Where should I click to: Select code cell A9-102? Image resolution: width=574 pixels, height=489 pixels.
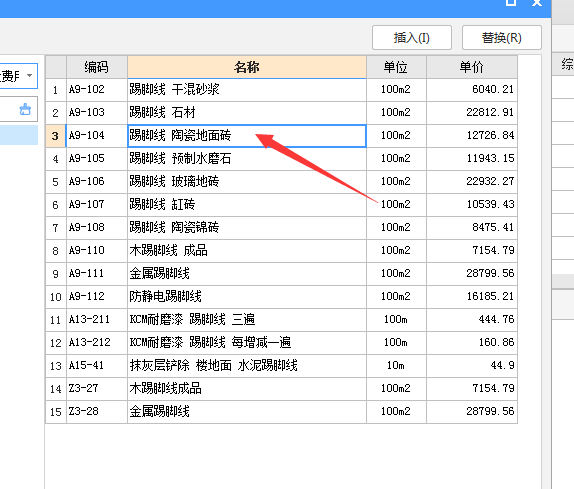click(97, 90)
